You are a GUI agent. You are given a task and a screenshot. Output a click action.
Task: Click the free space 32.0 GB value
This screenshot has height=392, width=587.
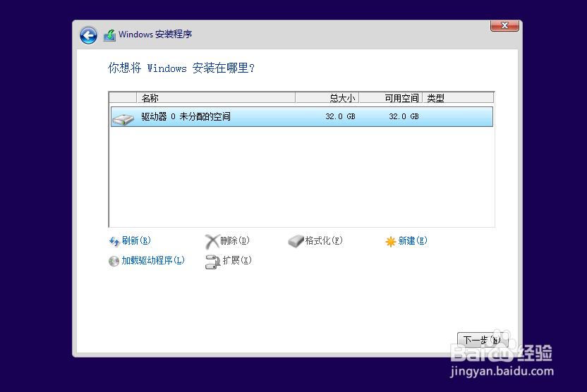point(404,117)
